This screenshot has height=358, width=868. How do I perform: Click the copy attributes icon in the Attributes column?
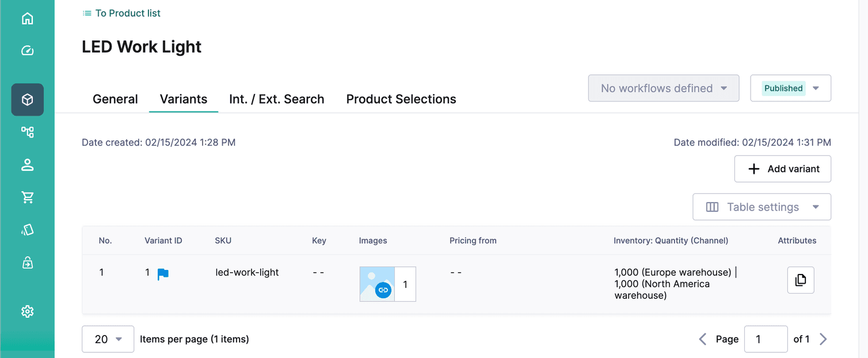pos(801,280)
